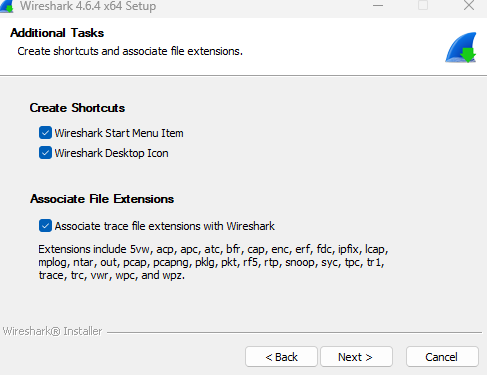
Task: Uncheck the Wireshark Start Menu Item checkbox
Action: [45, 133]
